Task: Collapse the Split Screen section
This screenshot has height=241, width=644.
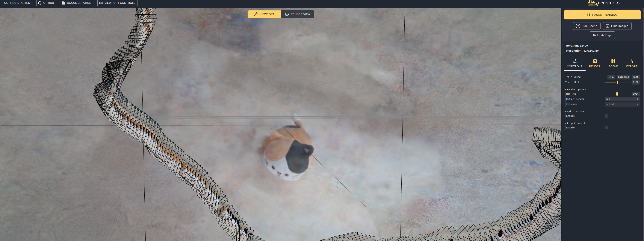Action: pyautogui.click(x=575, y=112)
